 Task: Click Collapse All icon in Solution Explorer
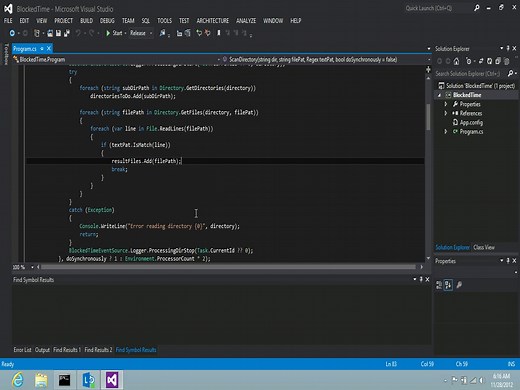(498, 61)
